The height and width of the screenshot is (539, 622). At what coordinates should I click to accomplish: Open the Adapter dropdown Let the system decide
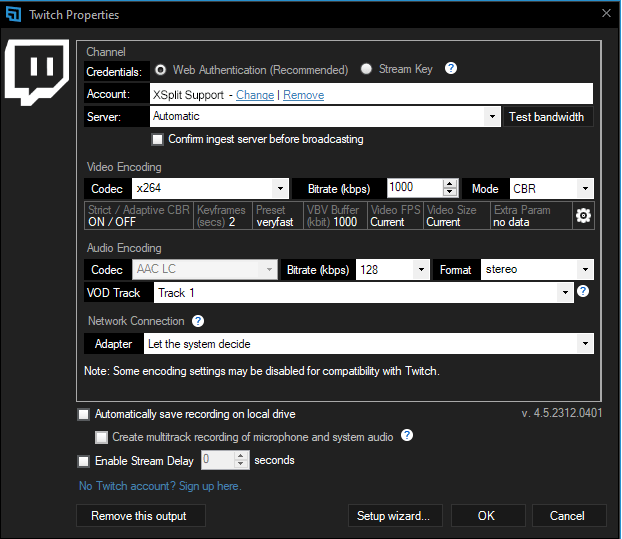point(369,343)
